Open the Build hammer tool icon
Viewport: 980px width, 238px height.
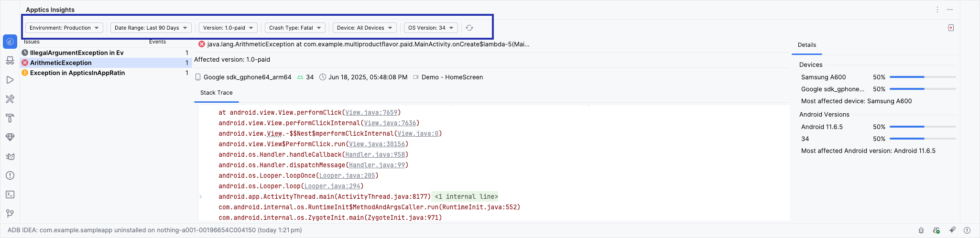10,118
